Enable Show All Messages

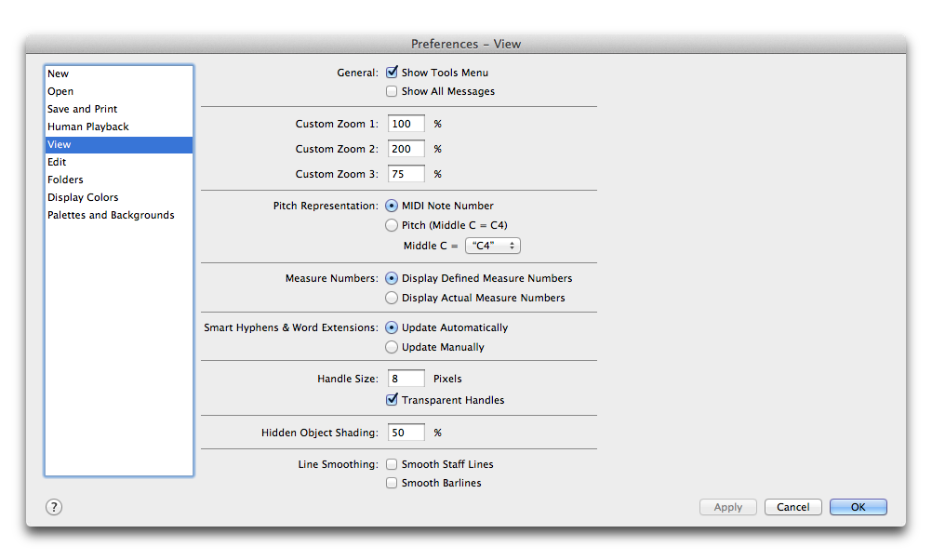(392, 90)
